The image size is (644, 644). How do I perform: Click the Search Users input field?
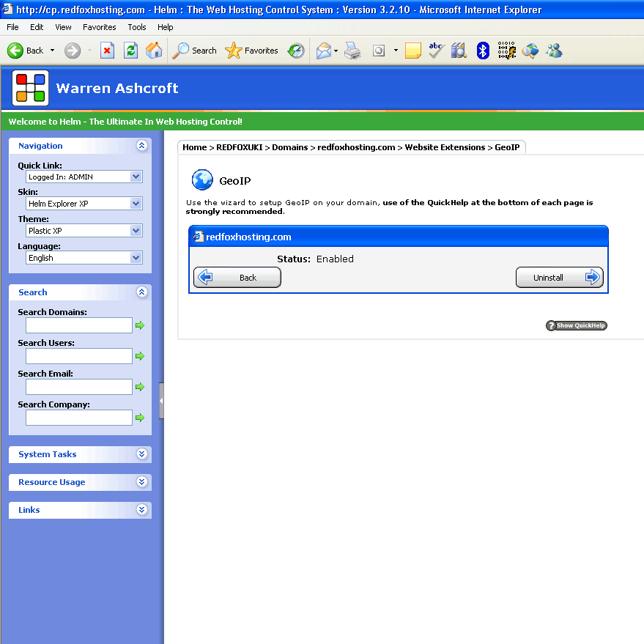[x=79, y=356]
